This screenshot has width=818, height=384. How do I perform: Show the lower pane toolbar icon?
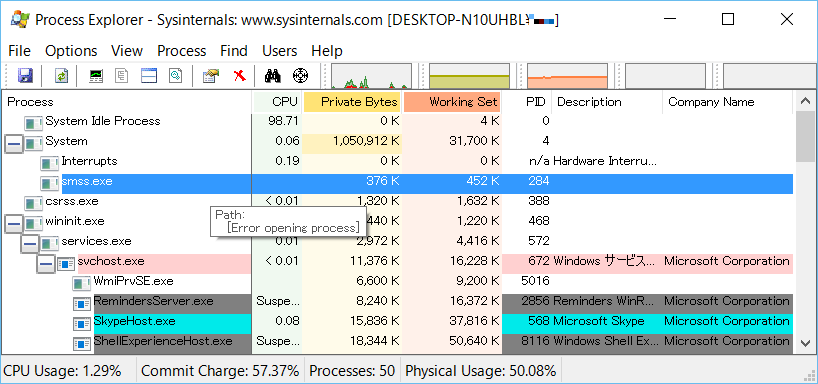149,76
